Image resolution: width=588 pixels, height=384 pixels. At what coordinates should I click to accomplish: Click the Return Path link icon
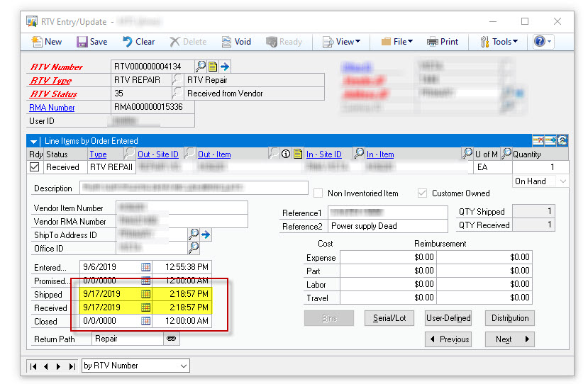point(171,339)
